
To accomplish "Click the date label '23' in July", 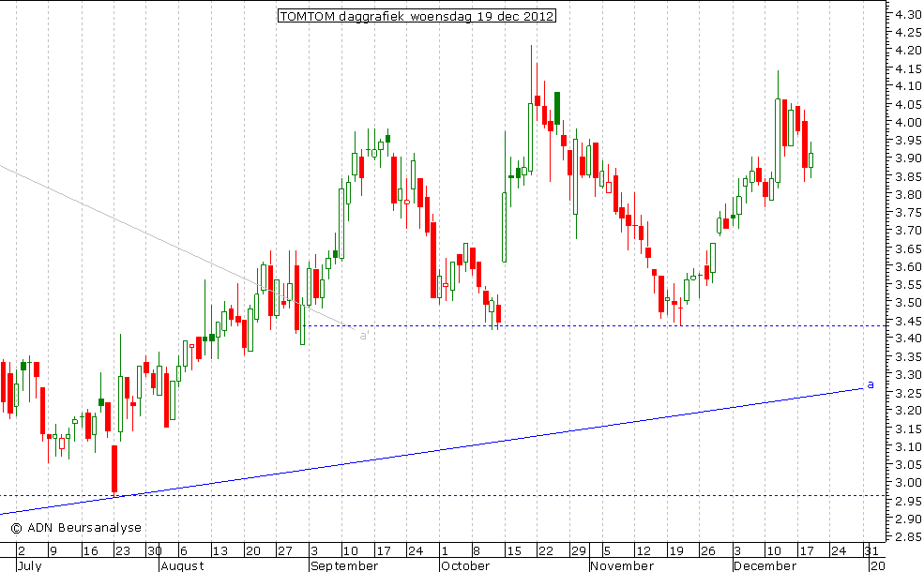I will [x=123, y=551].
